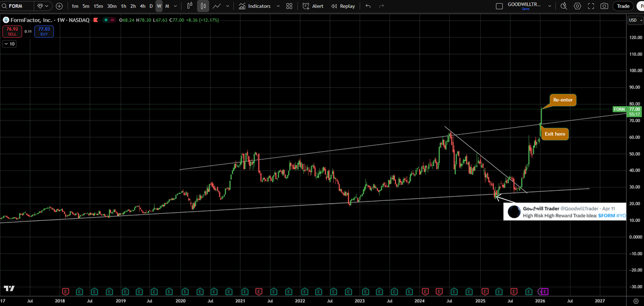
Task: Select the 1h timeframe
Action: tap(123, 6)
